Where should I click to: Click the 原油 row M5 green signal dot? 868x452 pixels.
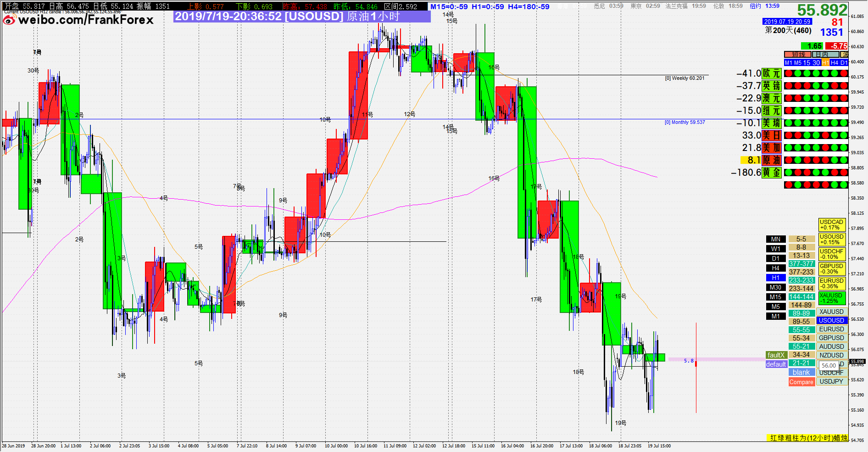point(797,160)
